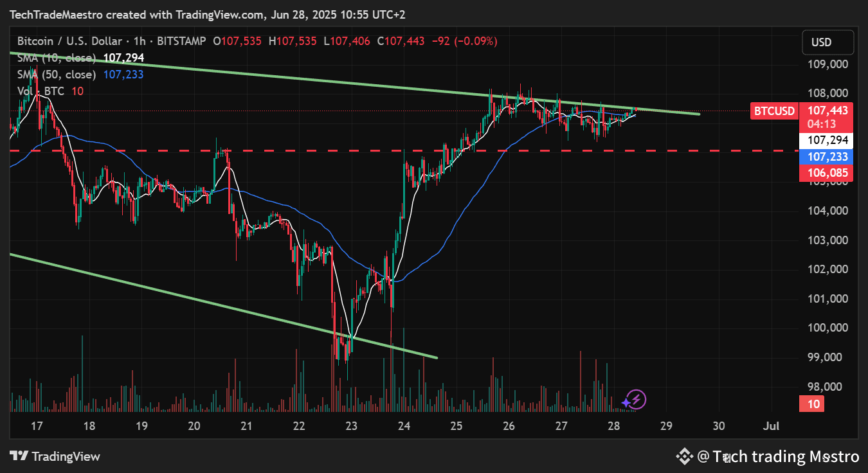Click date 18 on the time axis

89,425
